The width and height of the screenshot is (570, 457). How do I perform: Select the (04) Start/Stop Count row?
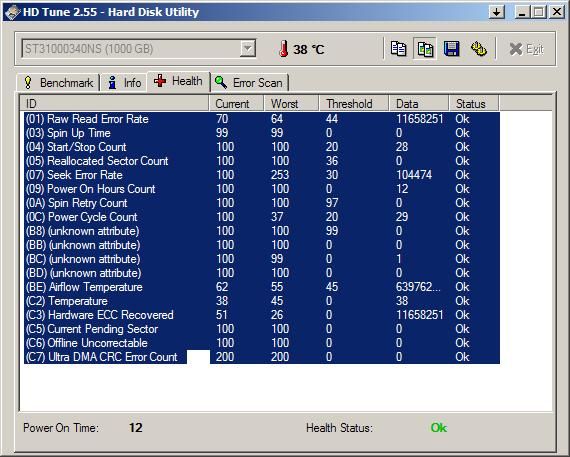(x=262, y=147)
